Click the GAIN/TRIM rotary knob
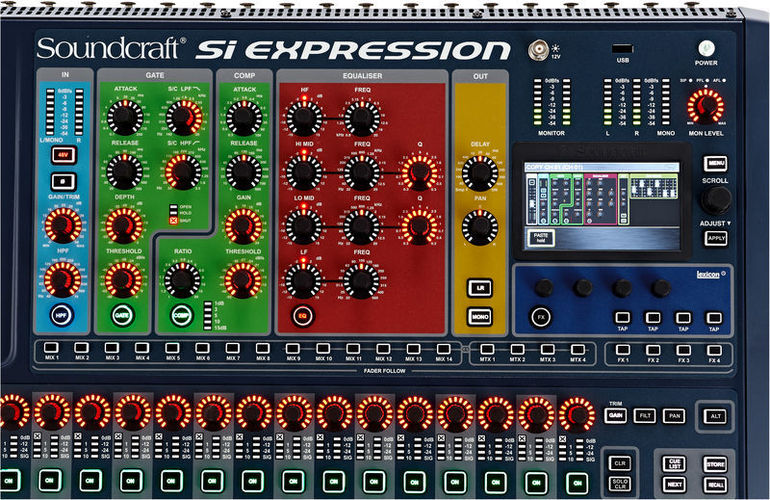This screenshot has width=770, height=500. pyautogui.click(x=63, y=225)
